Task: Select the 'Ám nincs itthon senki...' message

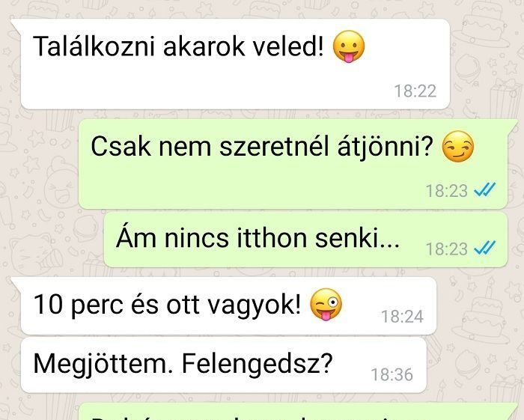Action: 305,240
